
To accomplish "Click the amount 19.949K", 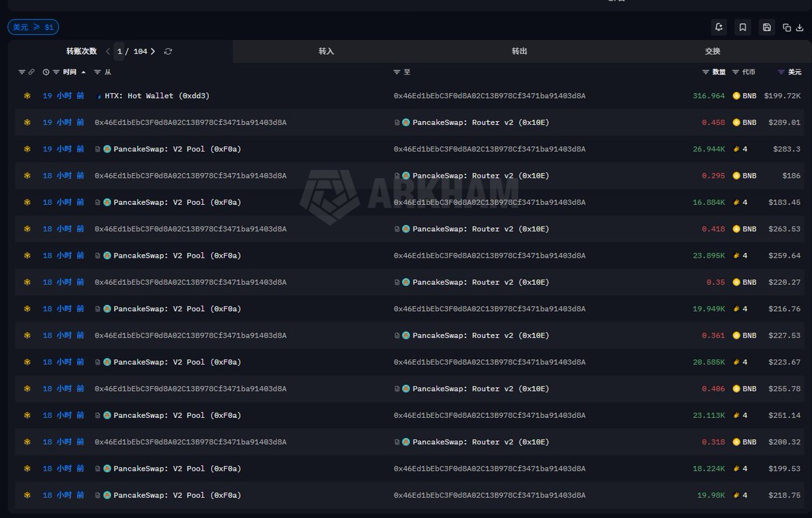I will tap(708, 309).
